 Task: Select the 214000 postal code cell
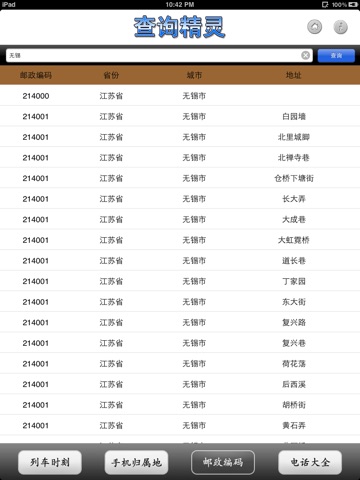tap(36, 96)
